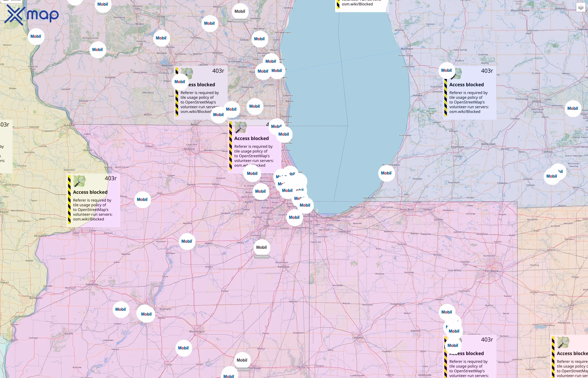Select Mobil marker near Batavia and St. Charles
The width and height of the screenshot is (588, 378).
tap(261, 192)
